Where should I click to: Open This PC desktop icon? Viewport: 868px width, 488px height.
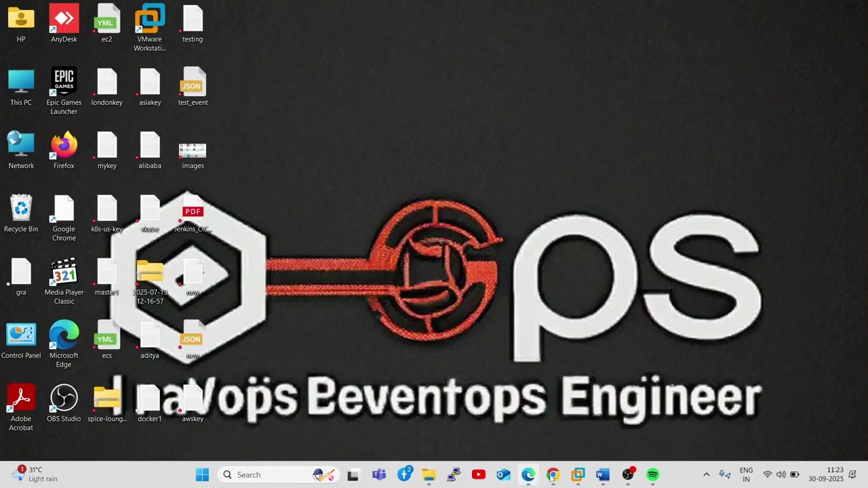(x=21, y=87)
